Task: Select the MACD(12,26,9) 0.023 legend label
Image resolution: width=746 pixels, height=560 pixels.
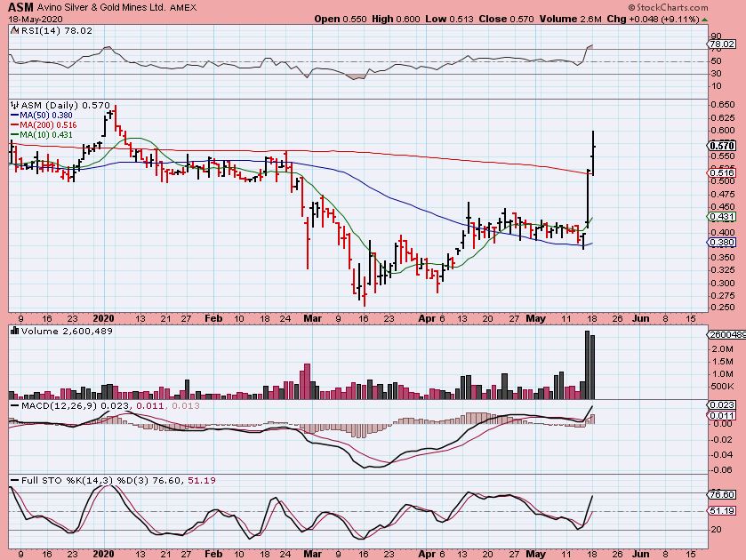Action: [x=76, y=406]
